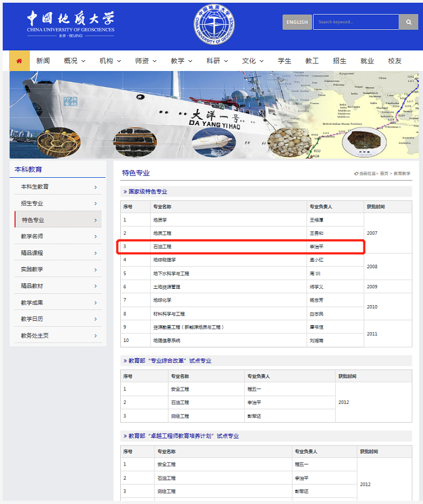Select 实践教学 in the sidebar
The height and width of the screenshot is (504, 423).
point(32,270)
